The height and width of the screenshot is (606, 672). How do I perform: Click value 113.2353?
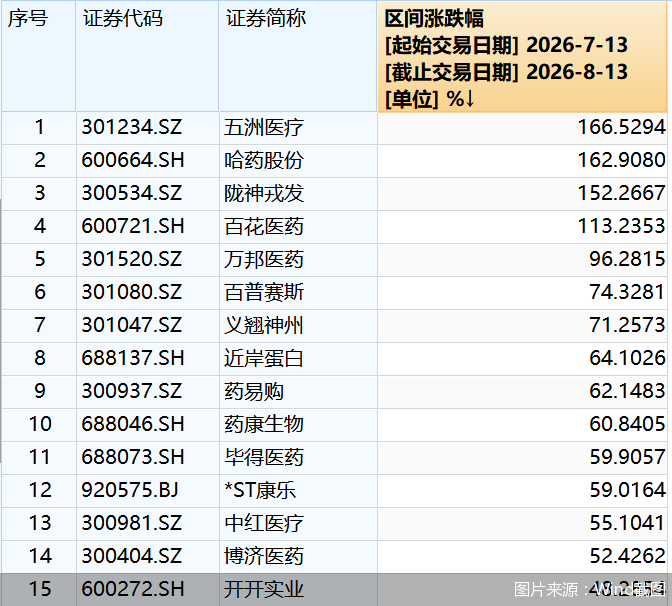621,226
